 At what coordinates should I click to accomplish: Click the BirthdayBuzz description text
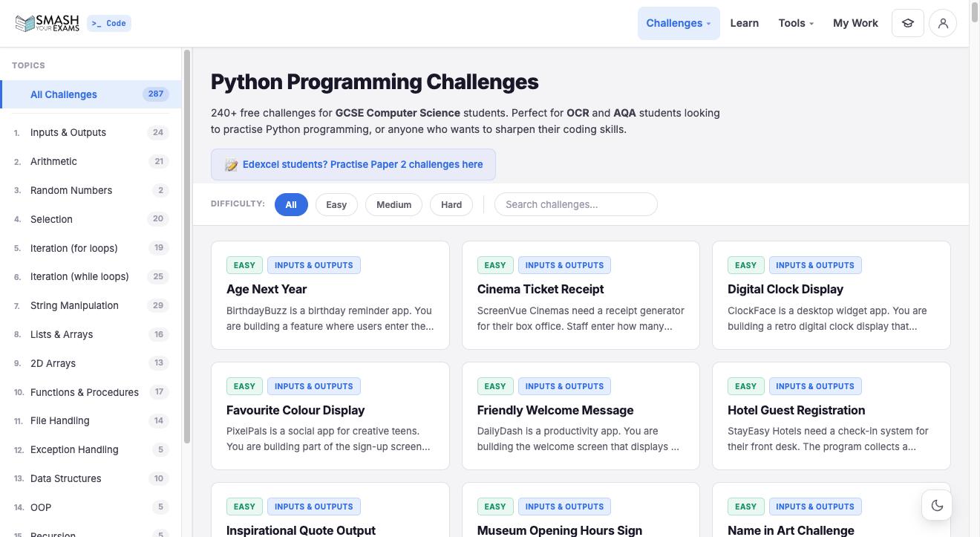click(330, 319)
